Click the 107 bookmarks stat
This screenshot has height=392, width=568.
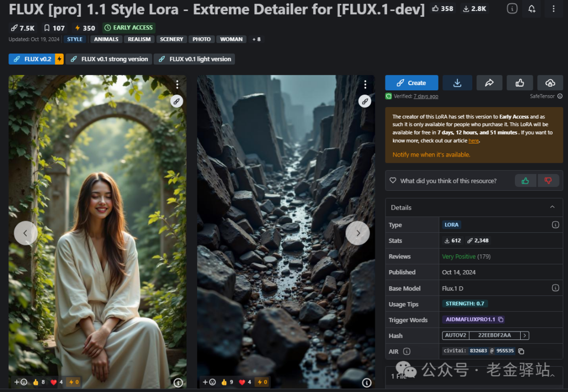tap(54, 28)
